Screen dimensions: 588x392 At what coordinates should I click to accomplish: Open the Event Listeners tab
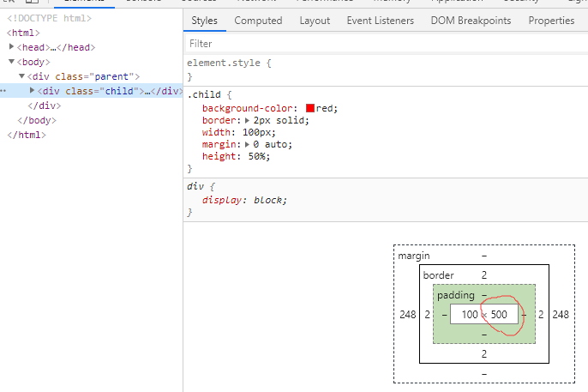click(380, 21)
